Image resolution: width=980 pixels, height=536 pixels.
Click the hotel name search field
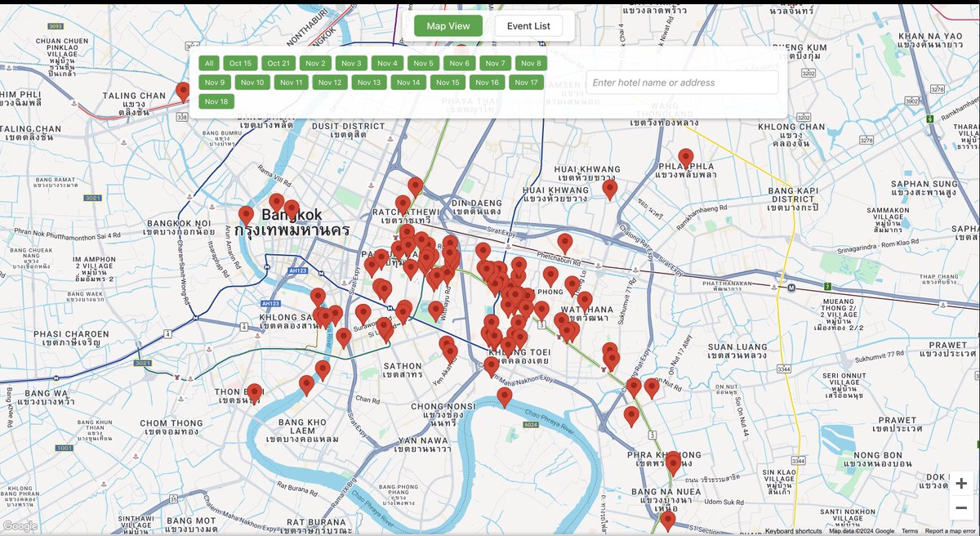(682, 82)
